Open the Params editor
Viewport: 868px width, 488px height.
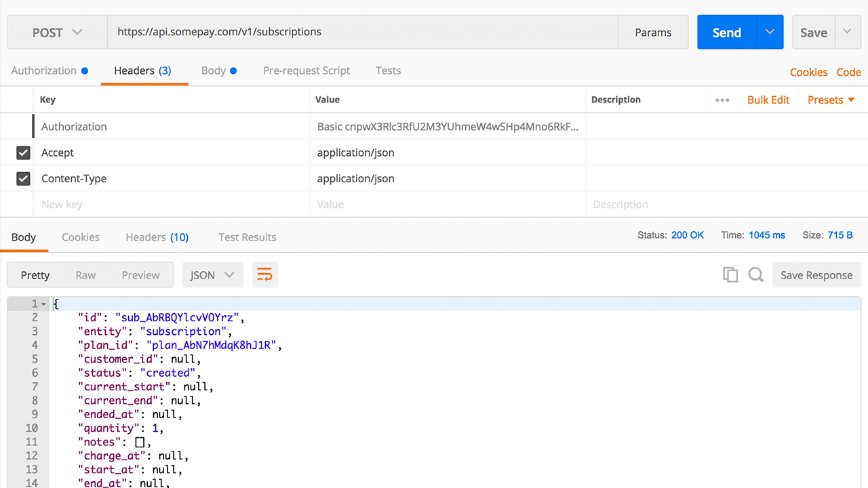(653, 32)
